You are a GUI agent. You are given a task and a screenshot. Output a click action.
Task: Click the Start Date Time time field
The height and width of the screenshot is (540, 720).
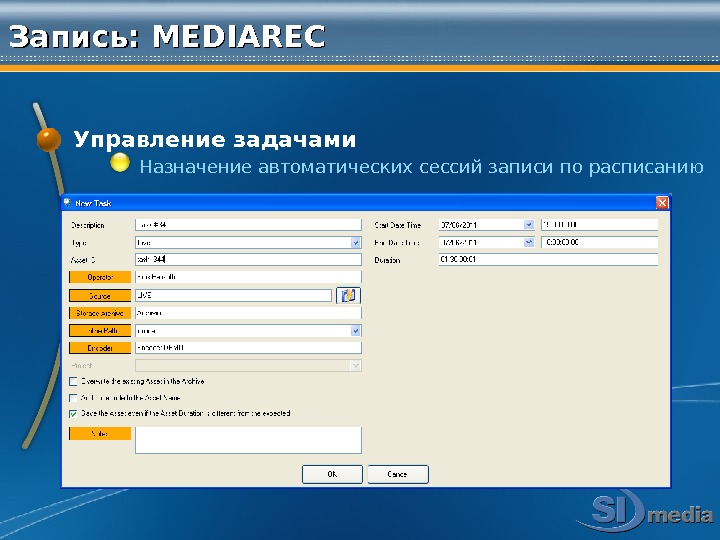pyautogui.click(x=599, y=225)
